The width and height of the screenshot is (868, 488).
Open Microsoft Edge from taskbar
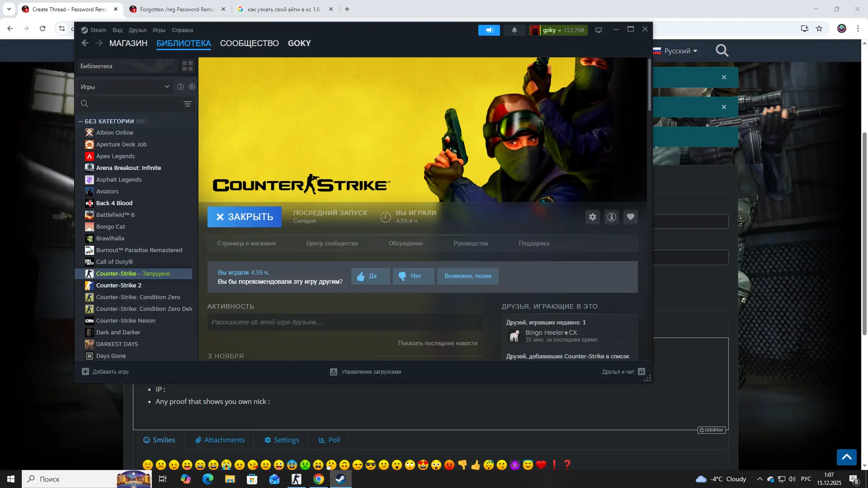click(x=208, y=479)
